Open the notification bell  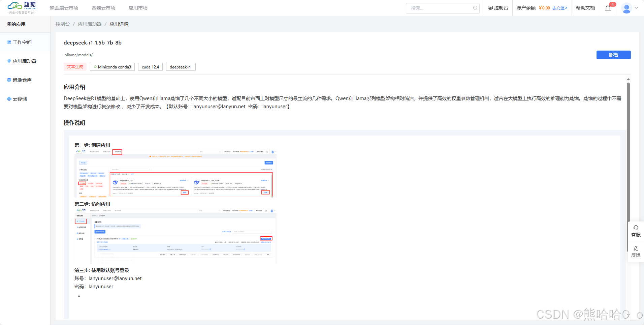click(x=608, y=8)
